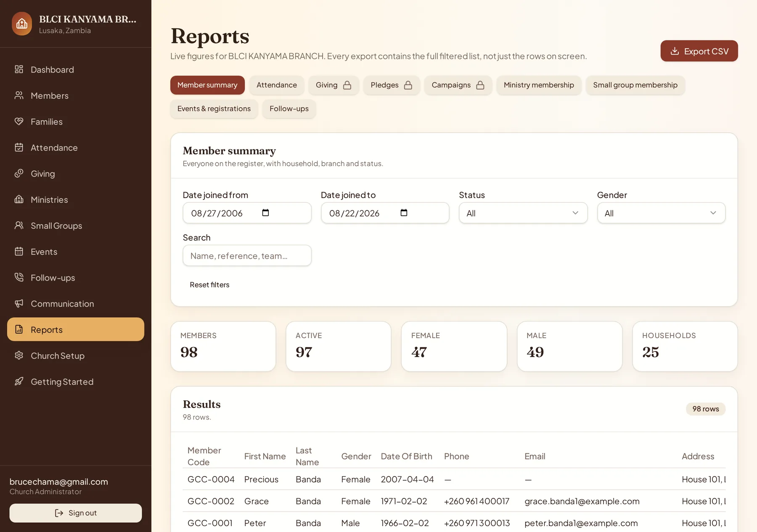Click the download icon in Export CSV

(675, 51)
